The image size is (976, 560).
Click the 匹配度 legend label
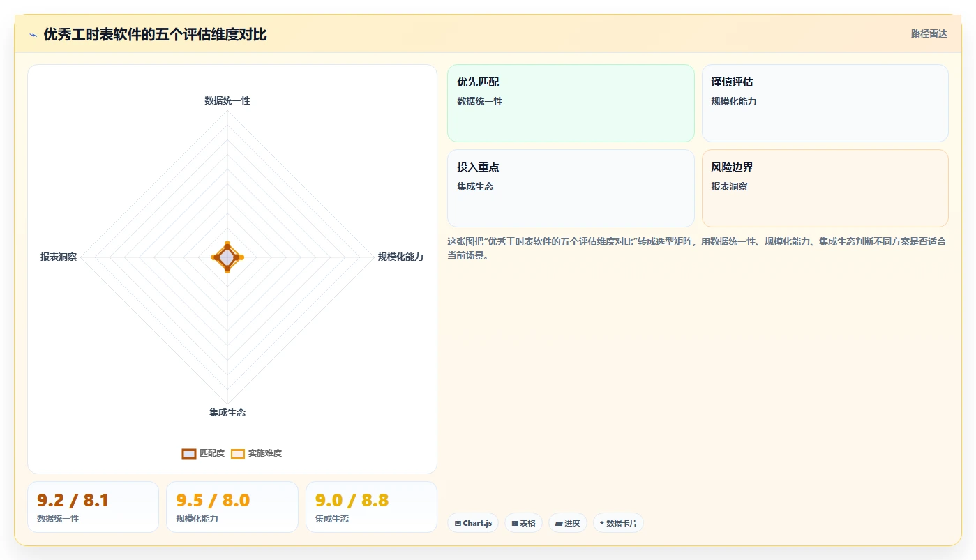[212, 453]
